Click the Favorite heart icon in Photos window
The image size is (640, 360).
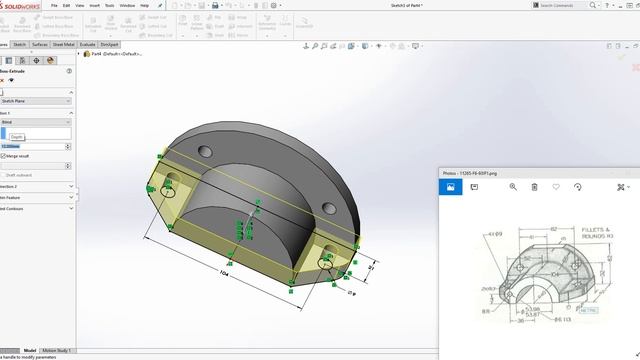pos(556,187)
